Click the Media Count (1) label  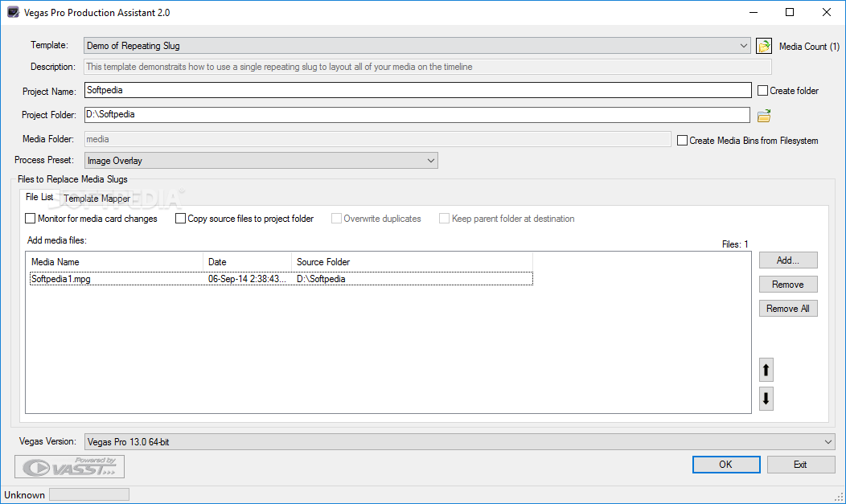809,47
